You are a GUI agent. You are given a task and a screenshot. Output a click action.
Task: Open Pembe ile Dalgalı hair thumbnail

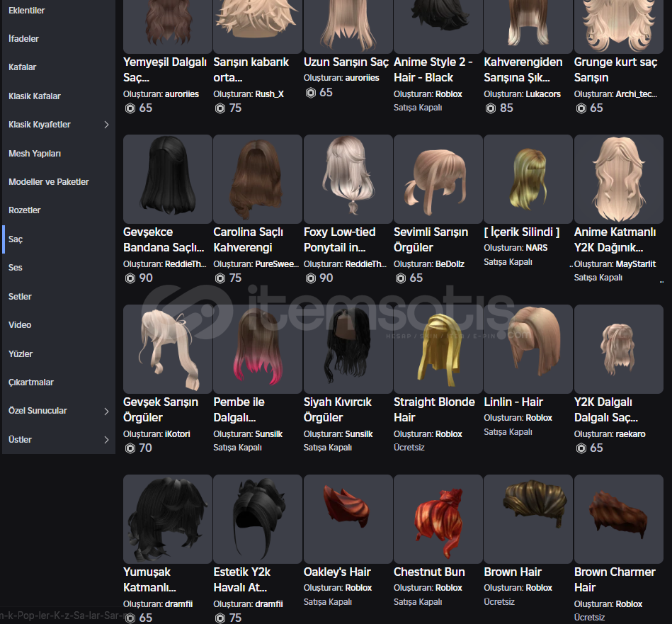tap(258, 349)
